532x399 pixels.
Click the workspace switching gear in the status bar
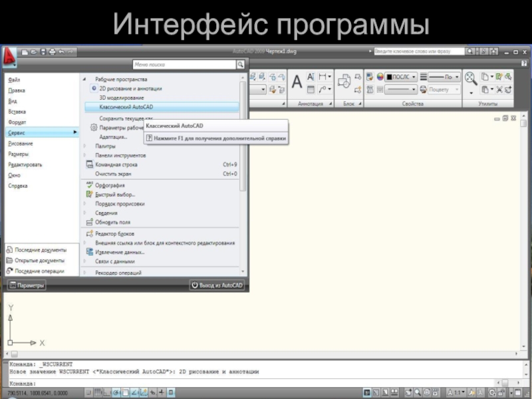tap(492, 392)
